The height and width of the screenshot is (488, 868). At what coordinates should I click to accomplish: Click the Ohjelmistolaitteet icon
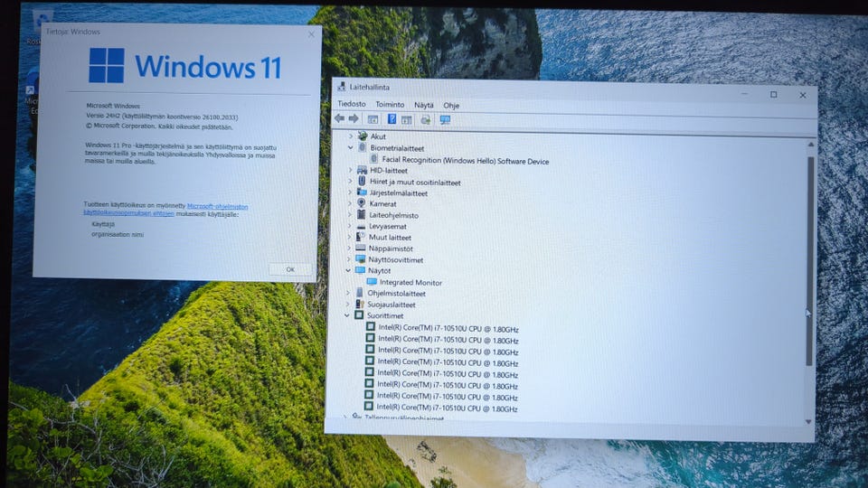360,293
